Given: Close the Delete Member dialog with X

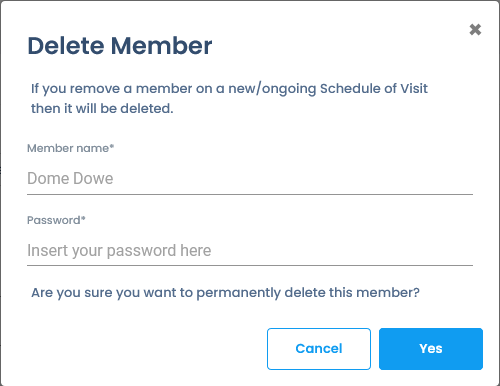Looking at the screenshot, I should (475, 29).
